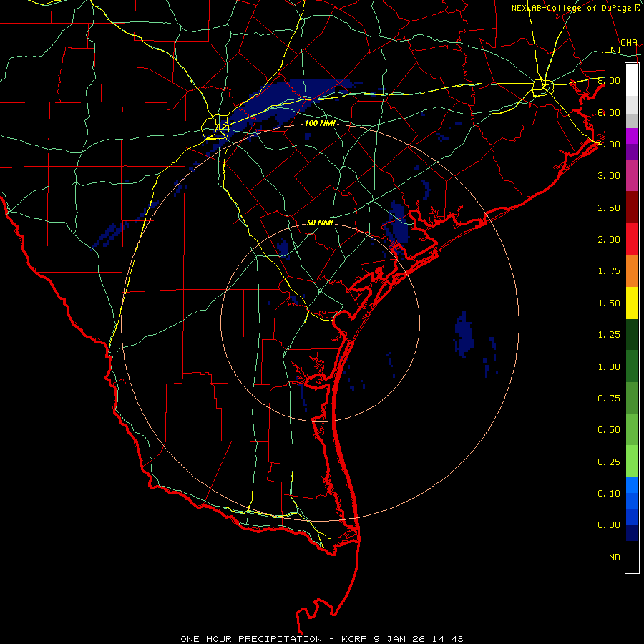Click the ND legend label
The width and height of the screenshot is (644, 644).
coord(615,557)
